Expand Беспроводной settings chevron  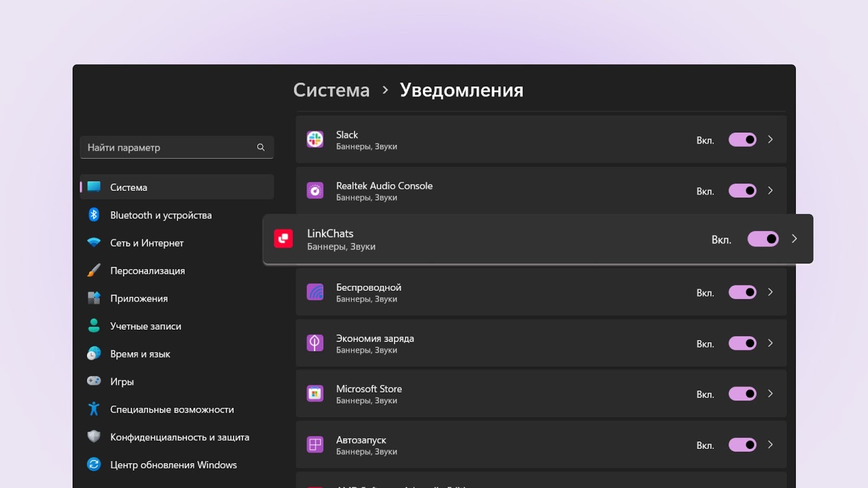click(x=770, y=292)
